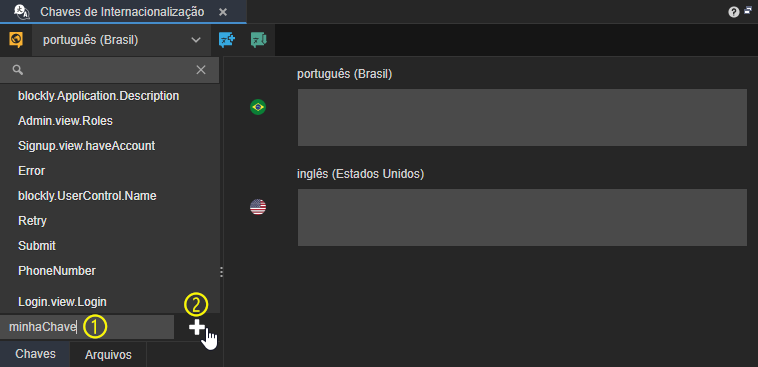This screenshot has width=758, height=367.
Task: Click the search magnifier icon
Action: [x=18, y=71]
